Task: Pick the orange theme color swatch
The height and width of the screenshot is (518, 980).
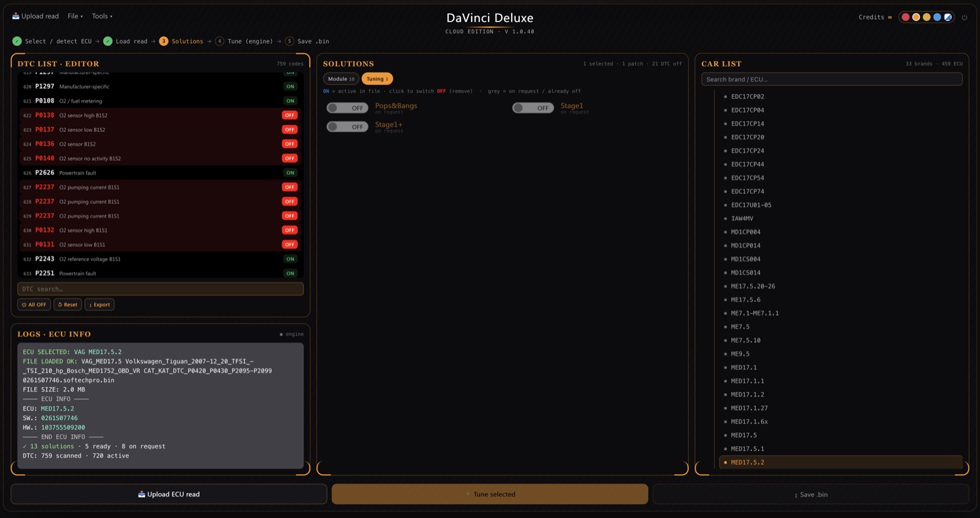Action: point(916,17)
